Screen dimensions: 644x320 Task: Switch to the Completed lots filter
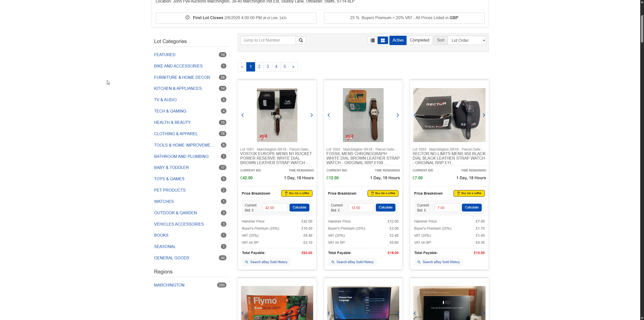click(x=419, y=40)
